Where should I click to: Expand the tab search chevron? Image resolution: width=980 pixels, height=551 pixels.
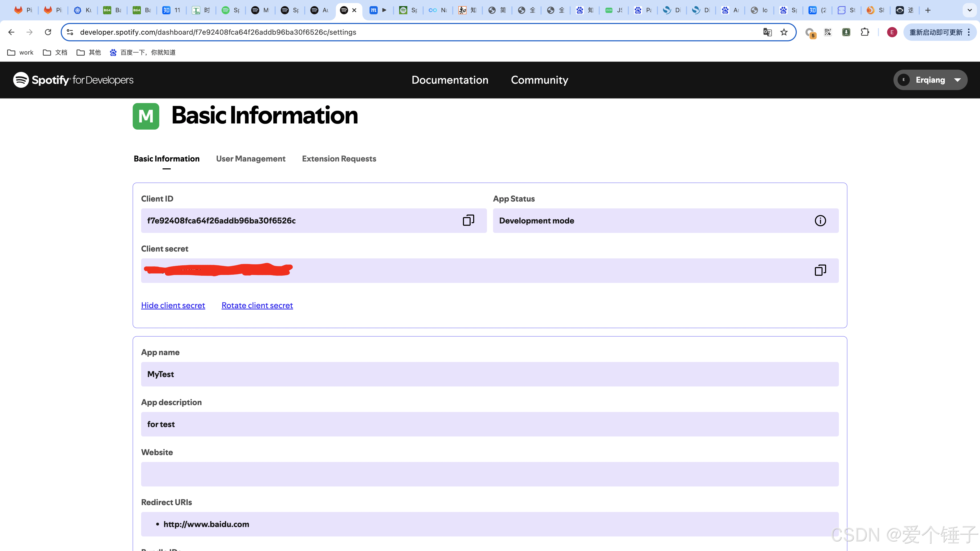[x=969, y=10]
